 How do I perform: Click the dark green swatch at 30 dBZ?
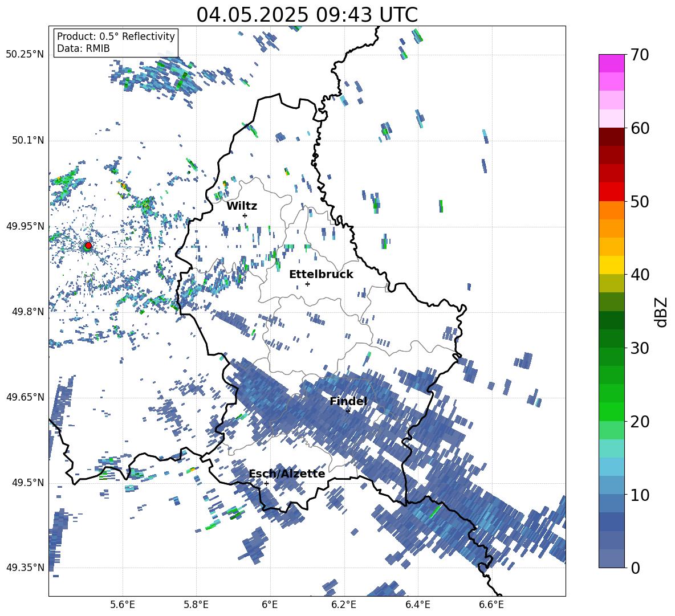coord(611,338)
